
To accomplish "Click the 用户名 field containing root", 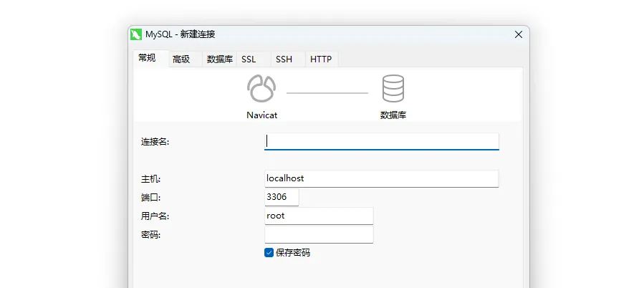I will click(319, 216).
